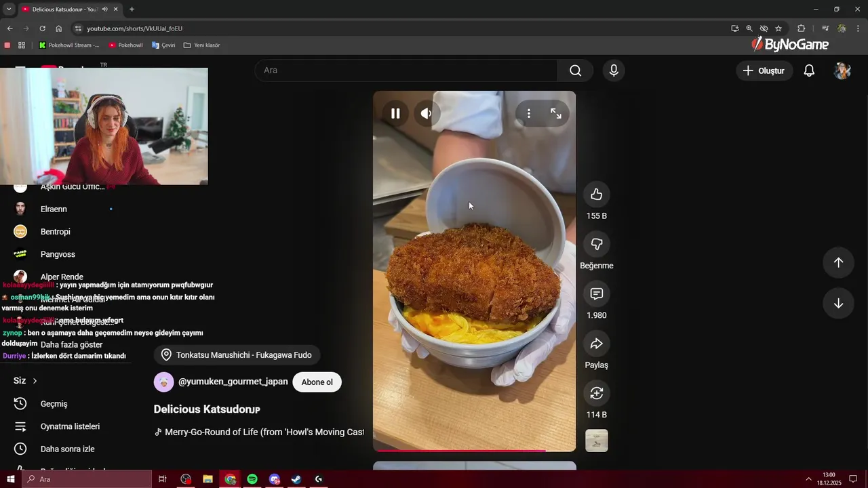Open Windows notification center icon

point(853,479)
